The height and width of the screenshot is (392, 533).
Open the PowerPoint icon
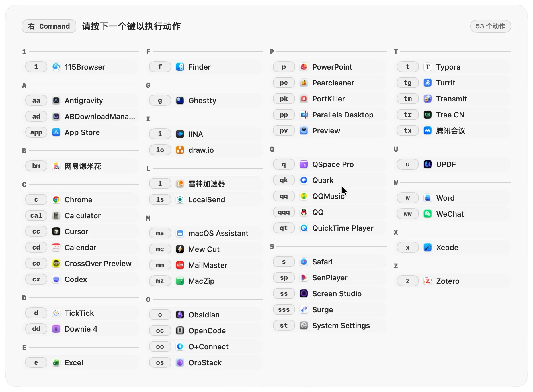coord(304,67)
